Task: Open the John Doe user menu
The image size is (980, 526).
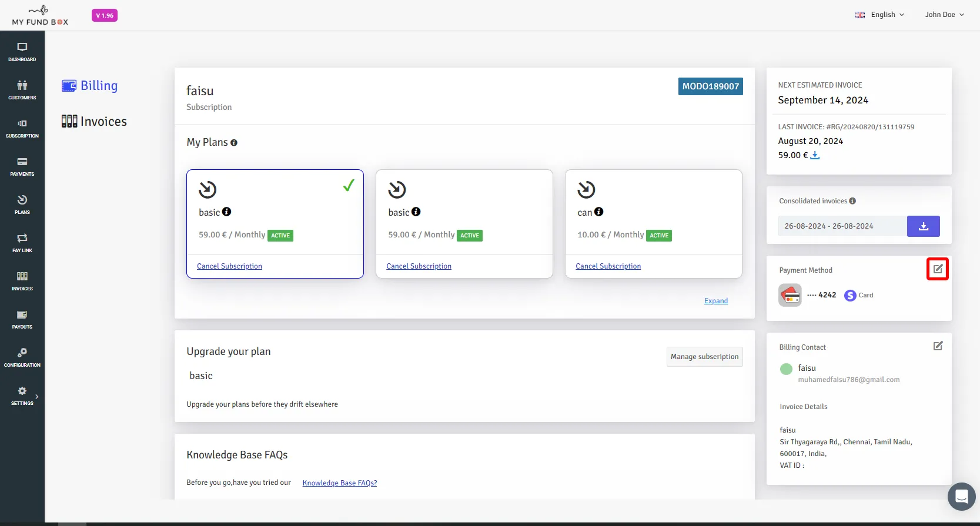Action: click(x=944, y=15)
